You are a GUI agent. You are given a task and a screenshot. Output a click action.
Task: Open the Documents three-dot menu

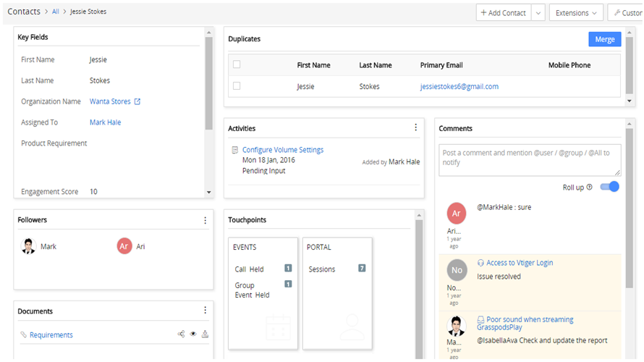click(x=205, y=311)
